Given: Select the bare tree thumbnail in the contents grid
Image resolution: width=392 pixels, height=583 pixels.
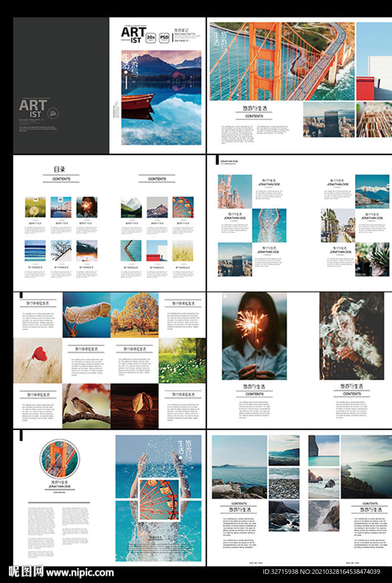Looking at the screenshot, I should (61, 251).
